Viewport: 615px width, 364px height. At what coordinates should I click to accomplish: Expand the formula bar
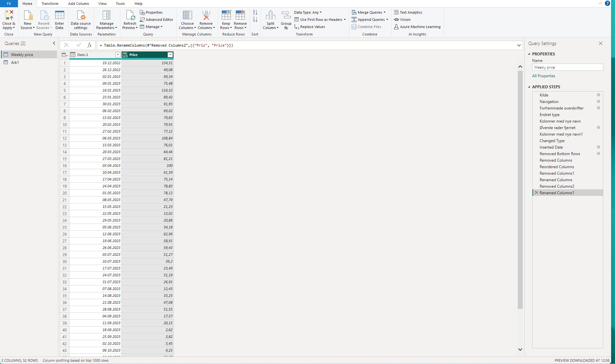(519, 45)
